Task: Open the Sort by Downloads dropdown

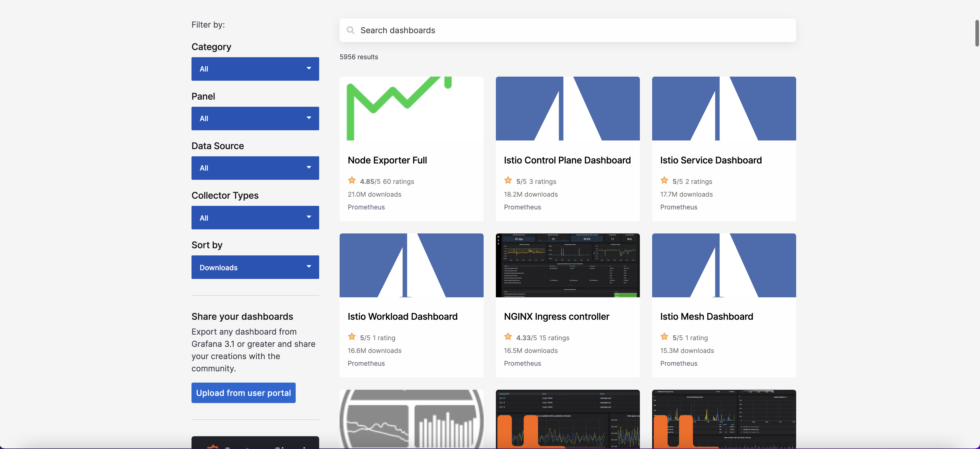Action: coord(255,267)
